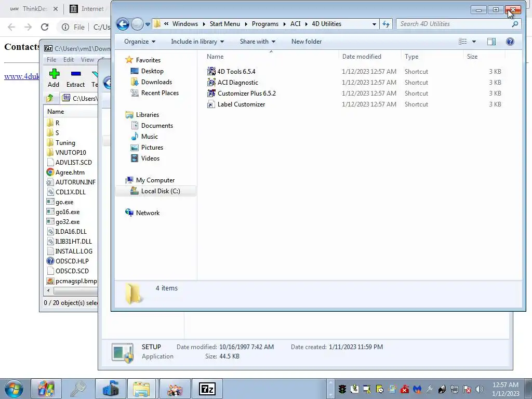Click Add button in 7-Zip toolbar
Screen dimensions: 532x399
pos(54,78)
